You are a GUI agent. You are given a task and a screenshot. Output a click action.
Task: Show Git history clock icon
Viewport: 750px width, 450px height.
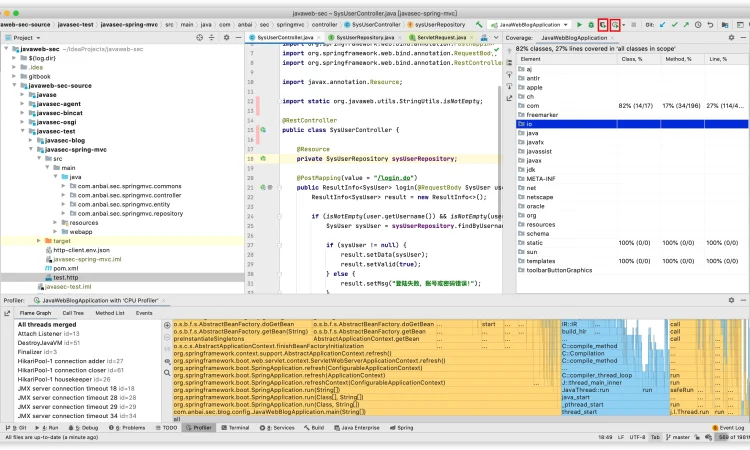[x=698, y=24]
